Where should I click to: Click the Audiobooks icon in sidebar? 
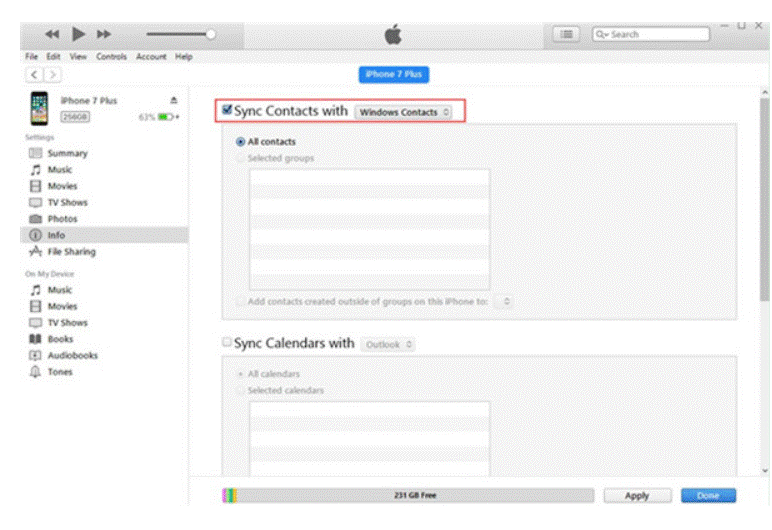click(35, 355)
